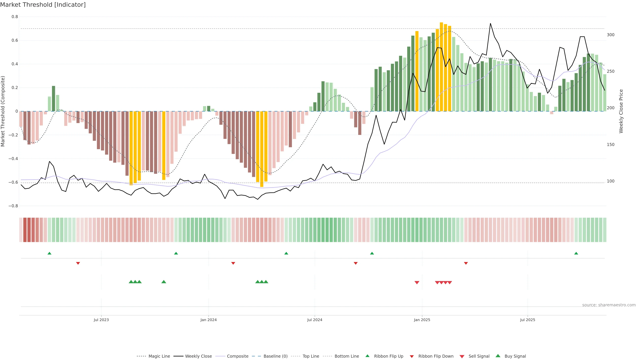Click the Jul 2025 x-axis label

(x=527, y=320)
